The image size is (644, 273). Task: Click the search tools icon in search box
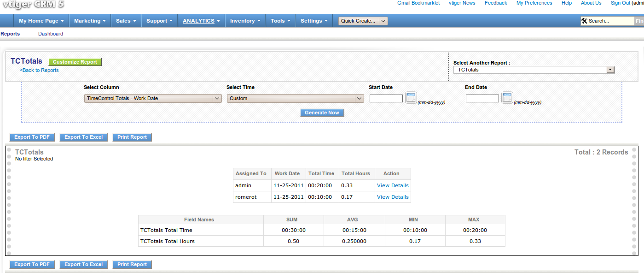584,21
